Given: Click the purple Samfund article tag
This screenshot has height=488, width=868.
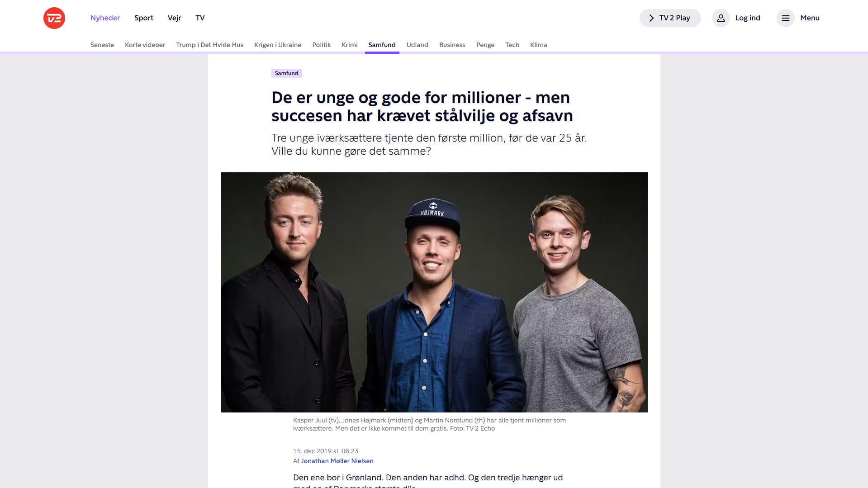Looking at the screenshot, I should (x=286, y=73).
